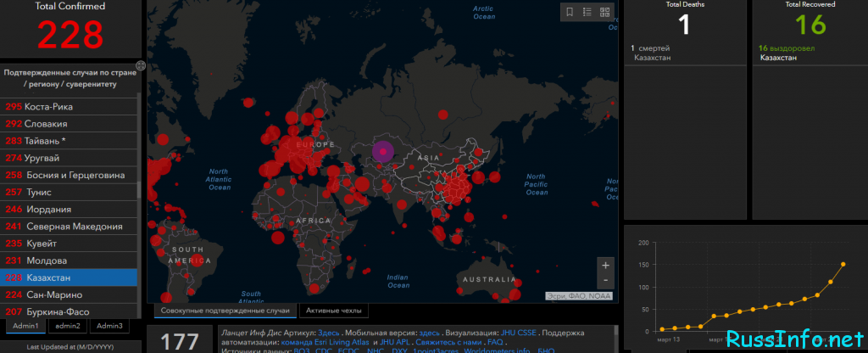
Task: Zoom in with the map plus button
Action: click(x=605, y=266)
